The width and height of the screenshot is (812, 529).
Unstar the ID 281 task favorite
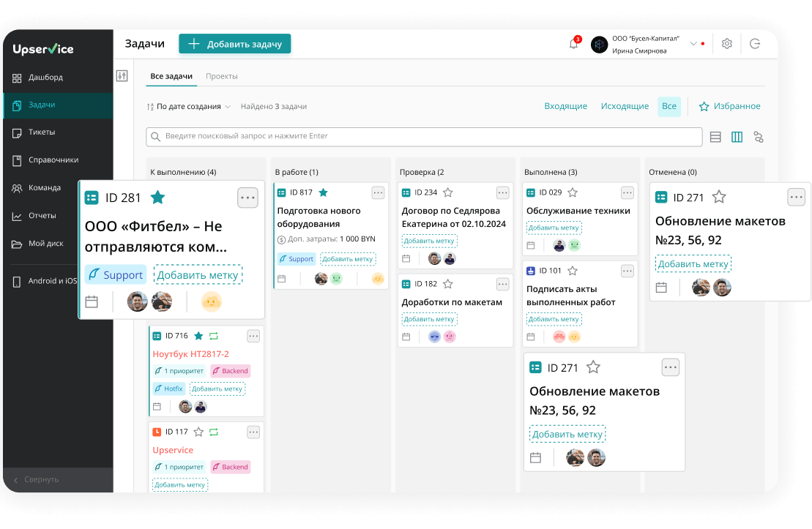point(157,198)
